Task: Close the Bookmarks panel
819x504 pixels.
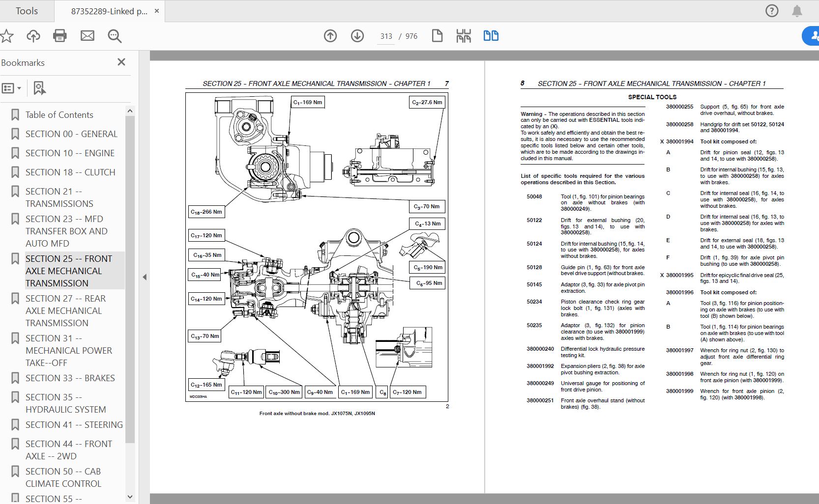Action: [x=121, y=62]
